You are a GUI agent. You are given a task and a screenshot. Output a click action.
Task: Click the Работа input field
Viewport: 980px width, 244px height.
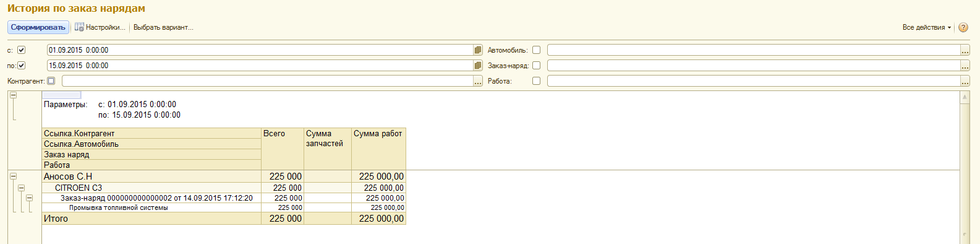(x=753, y=81)
